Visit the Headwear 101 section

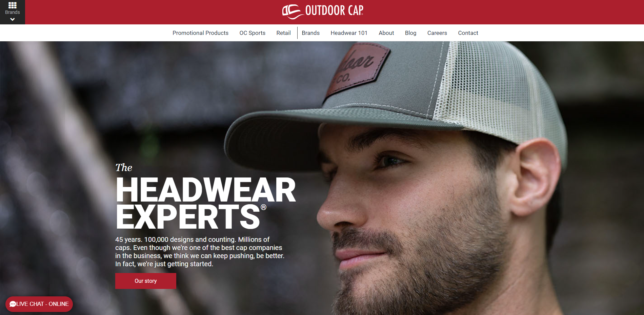[349, 33]
